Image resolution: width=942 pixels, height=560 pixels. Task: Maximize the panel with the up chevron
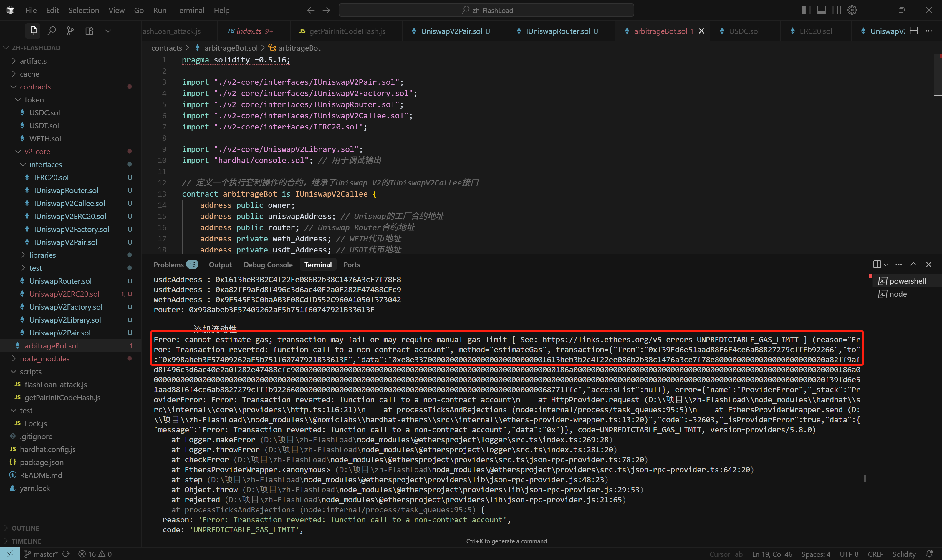(913, 265)
